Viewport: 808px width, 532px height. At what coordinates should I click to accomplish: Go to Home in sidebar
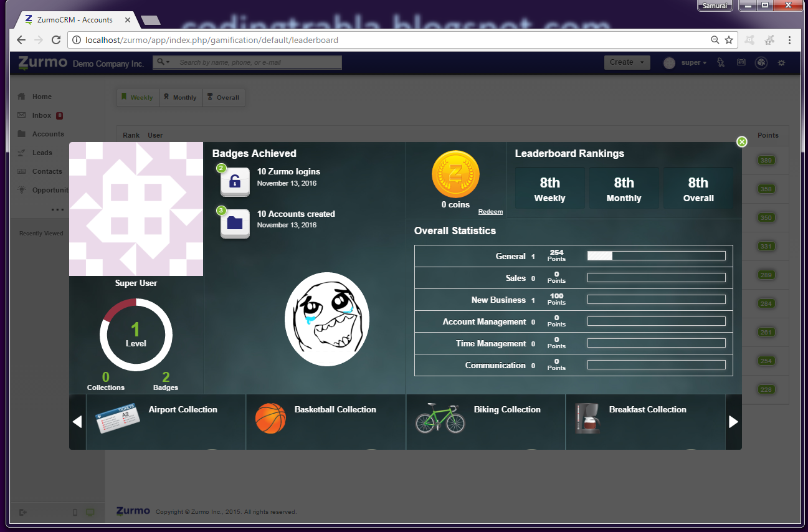[42, 97]
